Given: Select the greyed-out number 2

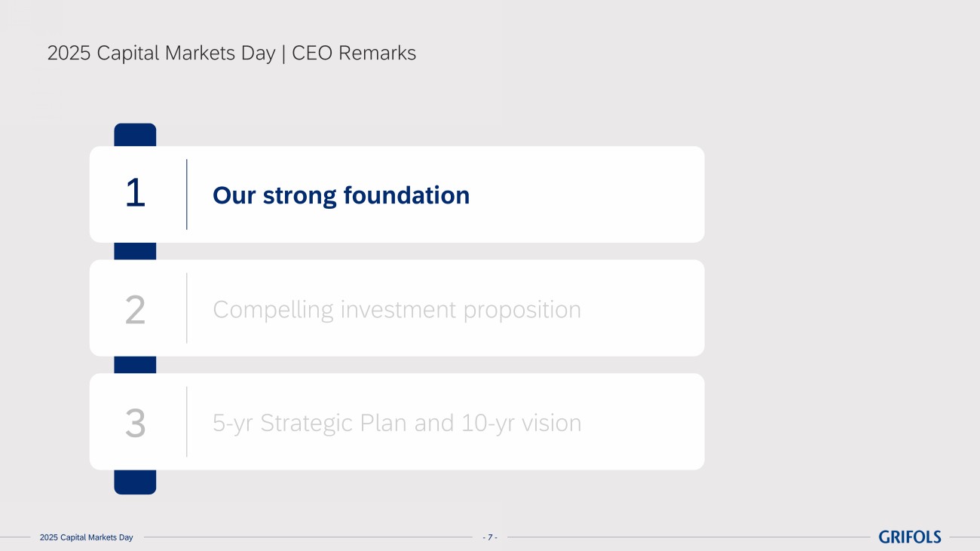Looking at the screenshot, I should point(135,309).
